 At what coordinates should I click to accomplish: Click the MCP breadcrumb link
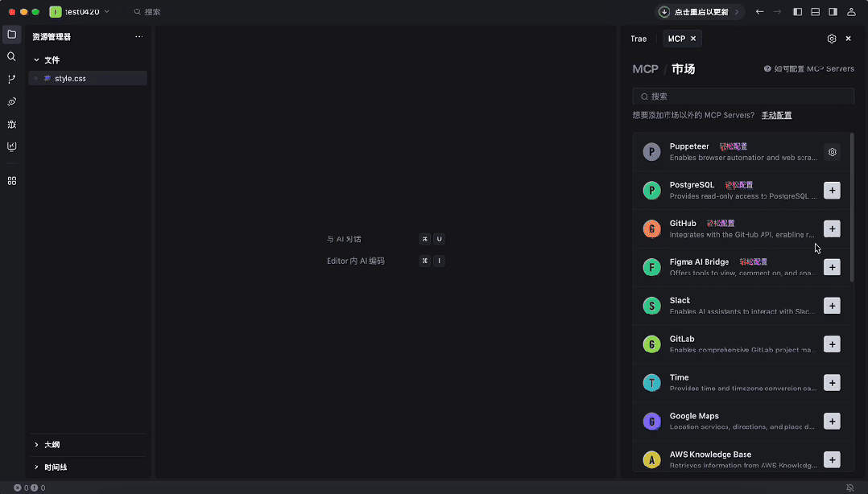tap(646, 69)
